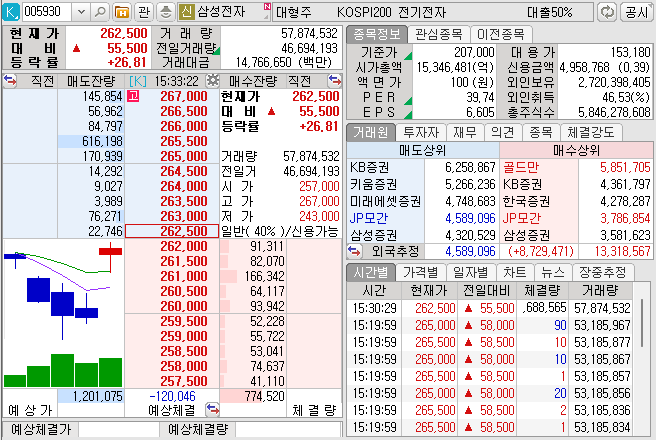Click the 예상체결가 value field
656x440 pixels.
119,429
